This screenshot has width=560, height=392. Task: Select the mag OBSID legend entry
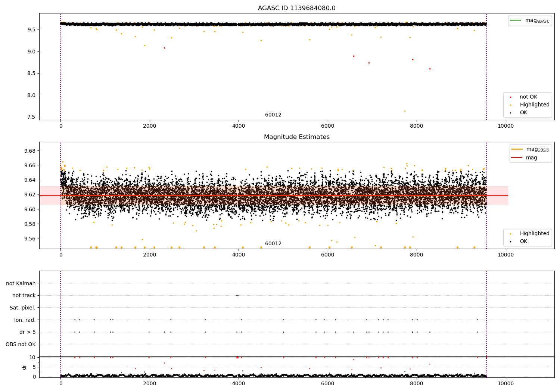(530, 149)
